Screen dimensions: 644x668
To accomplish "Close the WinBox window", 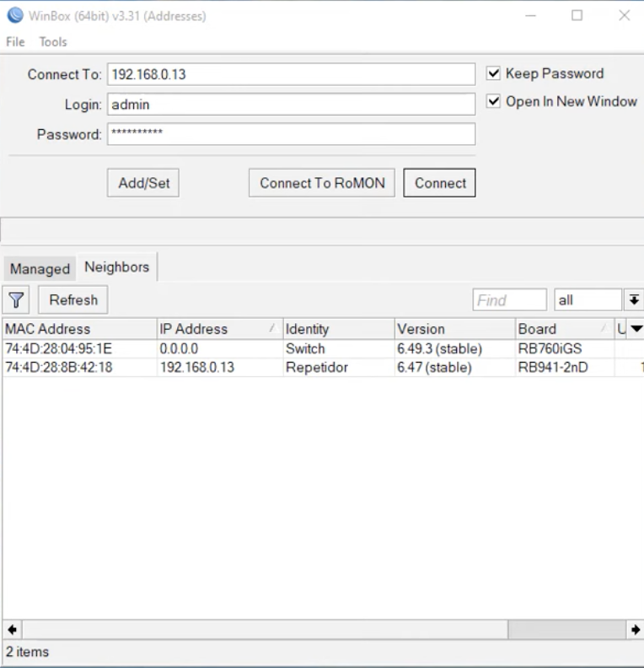I will pos(624,16).
